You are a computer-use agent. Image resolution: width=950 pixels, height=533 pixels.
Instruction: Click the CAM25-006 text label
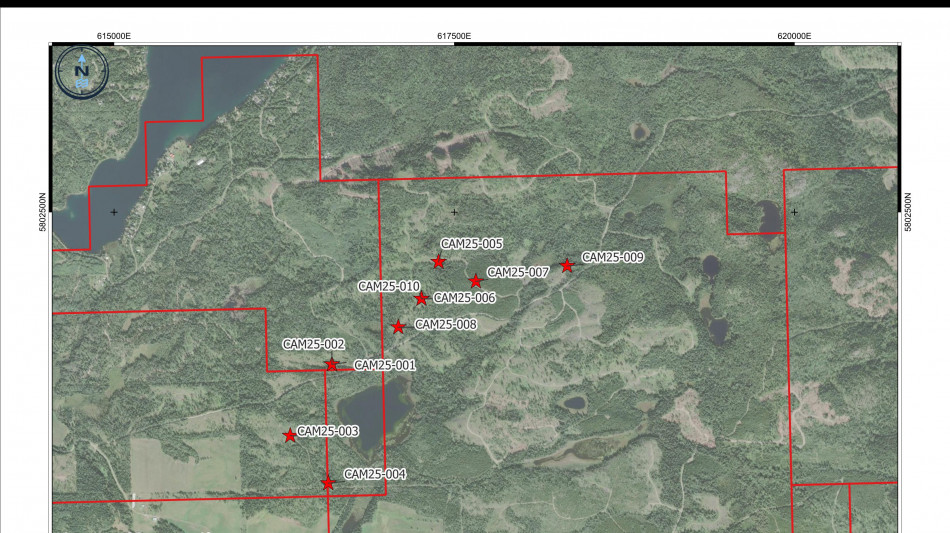(465, 298)
